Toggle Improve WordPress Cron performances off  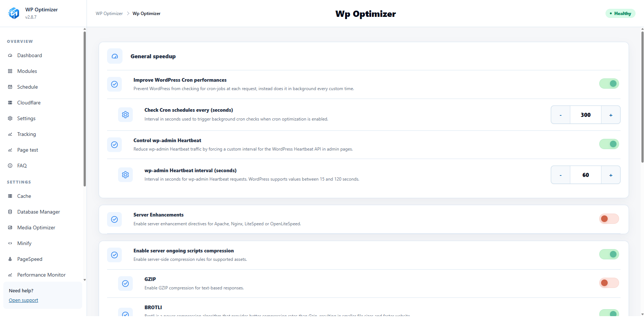tap(609, 84)
